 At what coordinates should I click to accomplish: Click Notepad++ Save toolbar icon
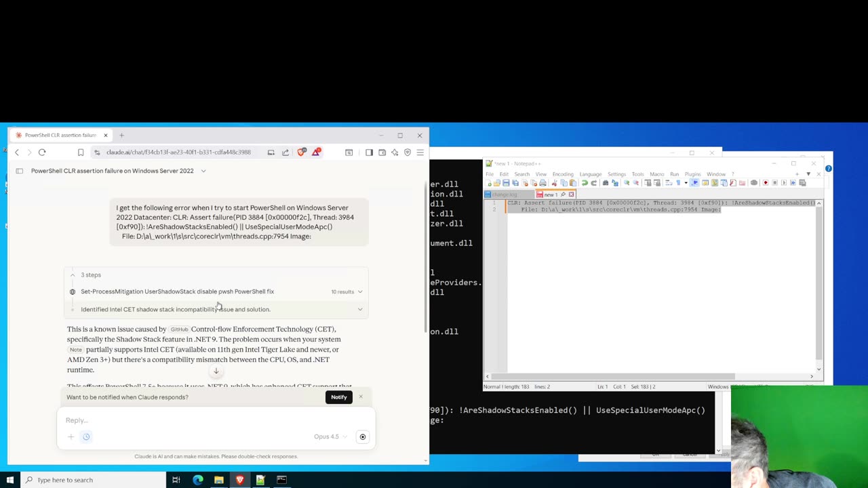coord(506,182)
